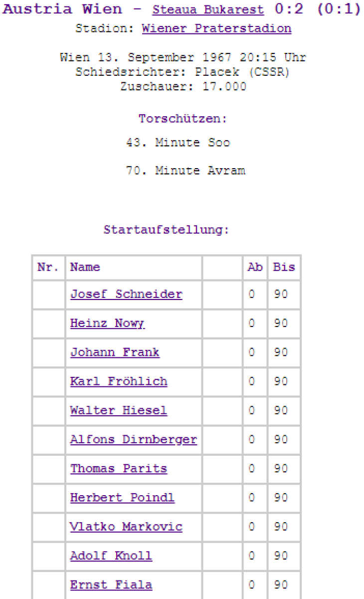The width and height of the screenshot is (364, 599).
Task: Open Alfons Dirnberger's player page
Action: coord(134,440)
